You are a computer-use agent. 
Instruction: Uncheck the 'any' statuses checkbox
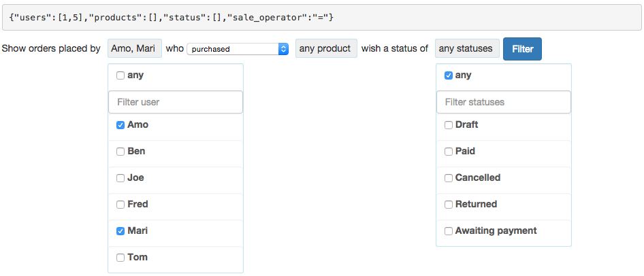click(x=449, y=75)
